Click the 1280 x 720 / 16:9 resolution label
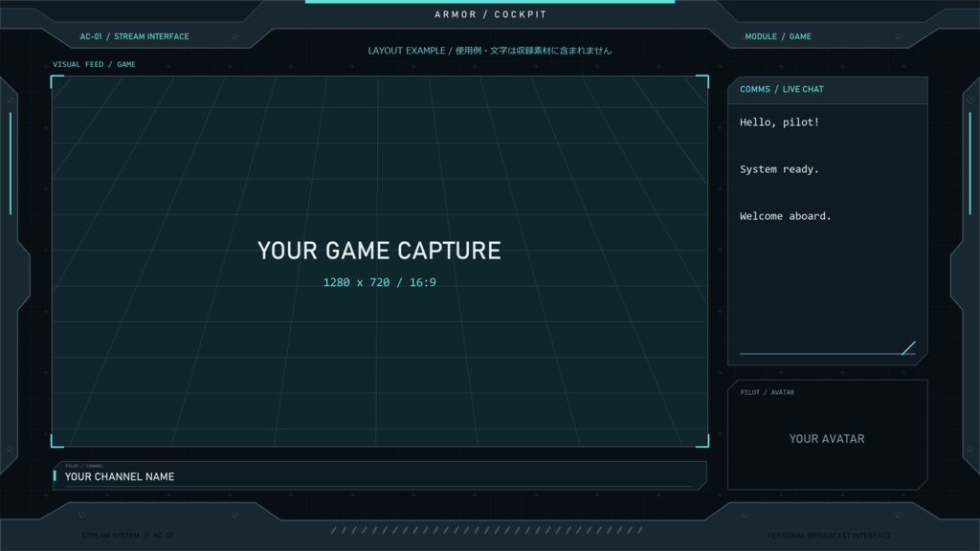980x551 pixels. click(x=379, y=282)
